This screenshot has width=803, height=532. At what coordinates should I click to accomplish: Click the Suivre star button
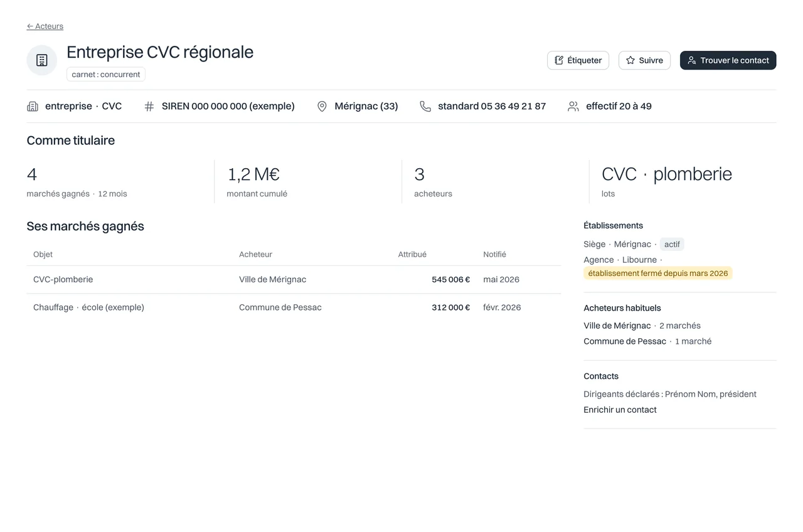pyautogui.click(x=644, y=60)
